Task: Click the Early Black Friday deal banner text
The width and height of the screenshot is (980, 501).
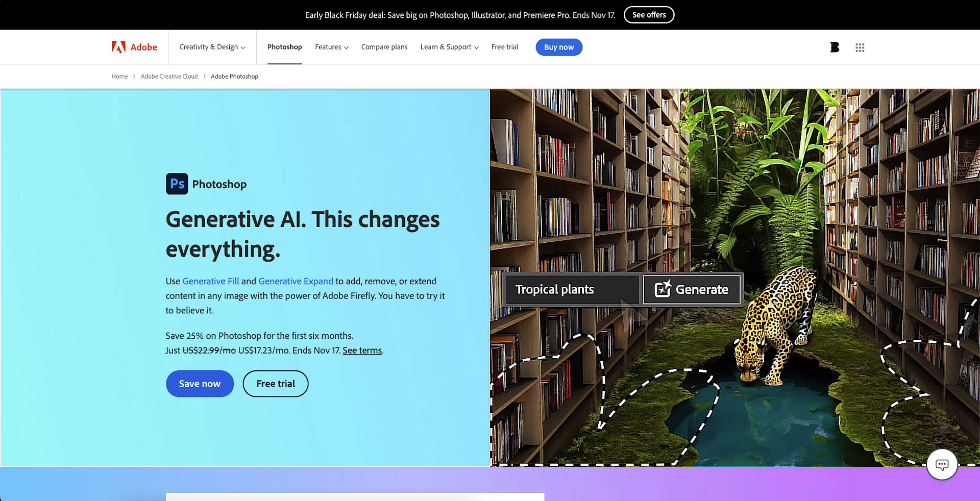Action: [460, 15]
